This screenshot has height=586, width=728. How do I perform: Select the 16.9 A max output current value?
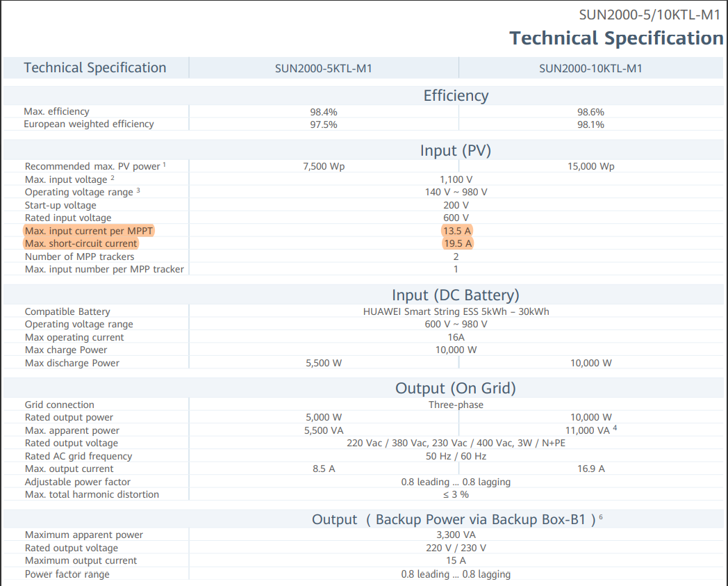point(590,469)
